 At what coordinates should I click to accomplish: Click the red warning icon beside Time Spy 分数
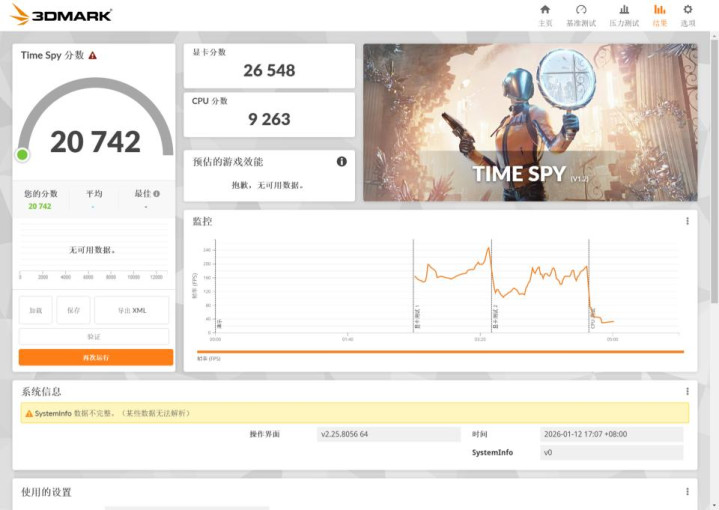coord(93,55)
